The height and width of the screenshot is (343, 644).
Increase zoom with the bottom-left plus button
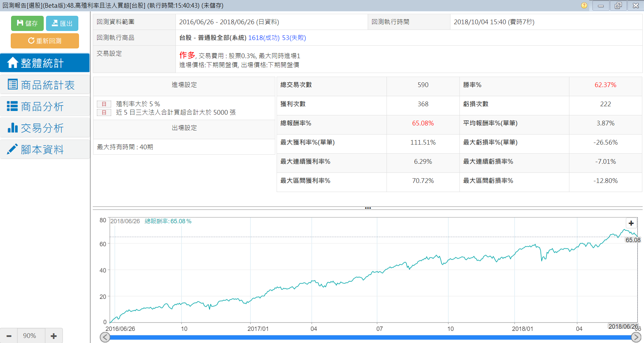pos(54,336)
